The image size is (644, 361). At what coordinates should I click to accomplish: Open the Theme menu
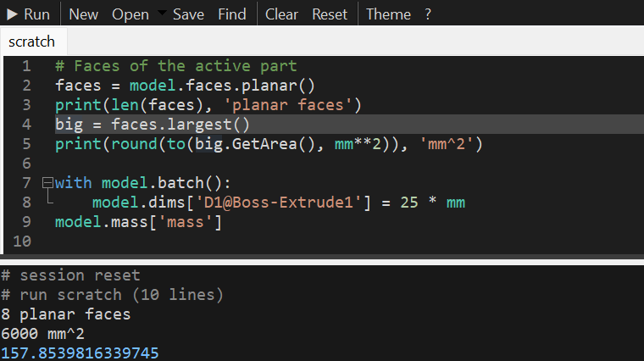tap(388, 14)
